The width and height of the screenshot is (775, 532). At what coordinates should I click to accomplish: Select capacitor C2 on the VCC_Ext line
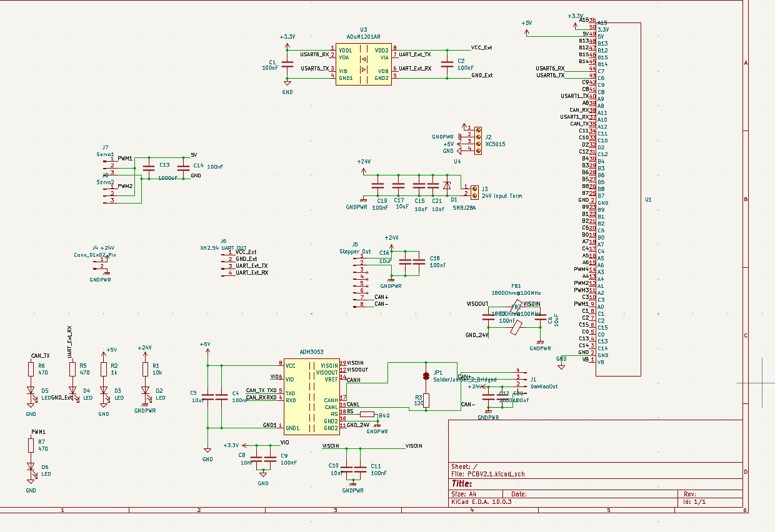click(447, 64)
